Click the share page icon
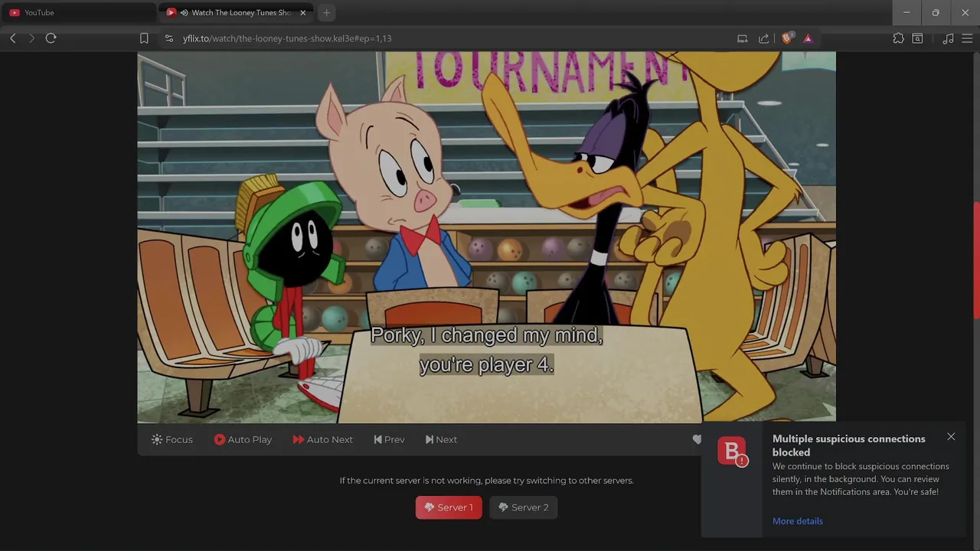 763,38
